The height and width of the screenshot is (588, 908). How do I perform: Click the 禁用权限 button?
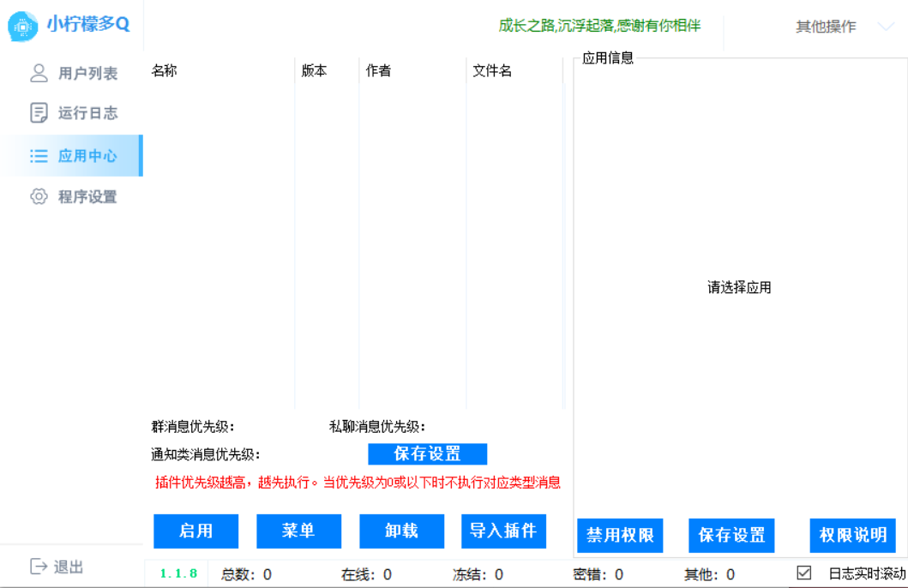point(620,536)
